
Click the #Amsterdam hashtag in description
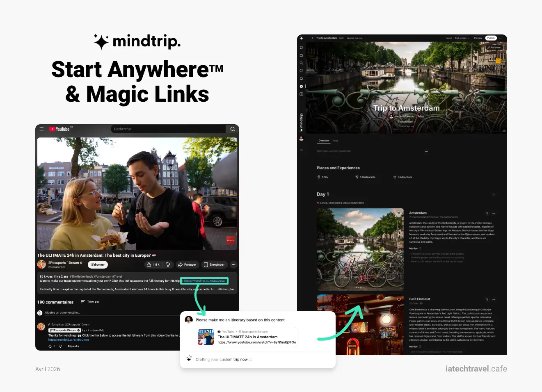tap(102, 276)
